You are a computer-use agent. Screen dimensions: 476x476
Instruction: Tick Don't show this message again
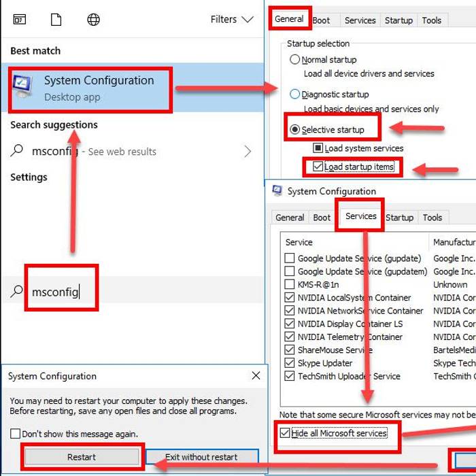pos(16,434)
